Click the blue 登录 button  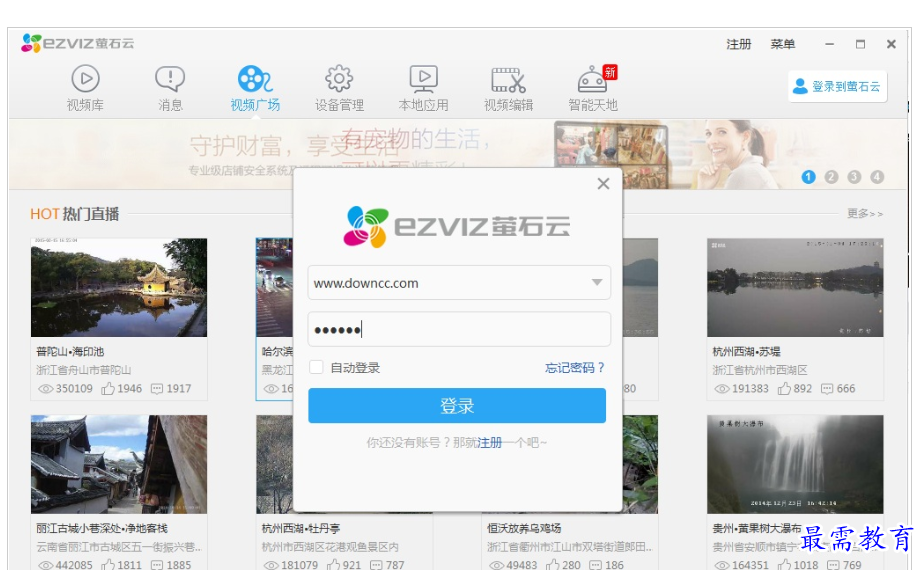(x=457, y=405)
